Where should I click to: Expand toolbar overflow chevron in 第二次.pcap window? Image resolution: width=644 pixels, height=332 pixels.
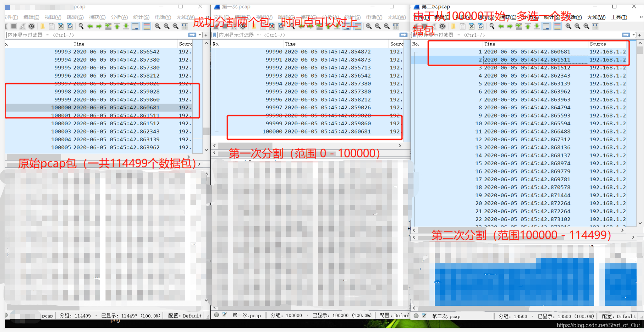pos(640,17)
